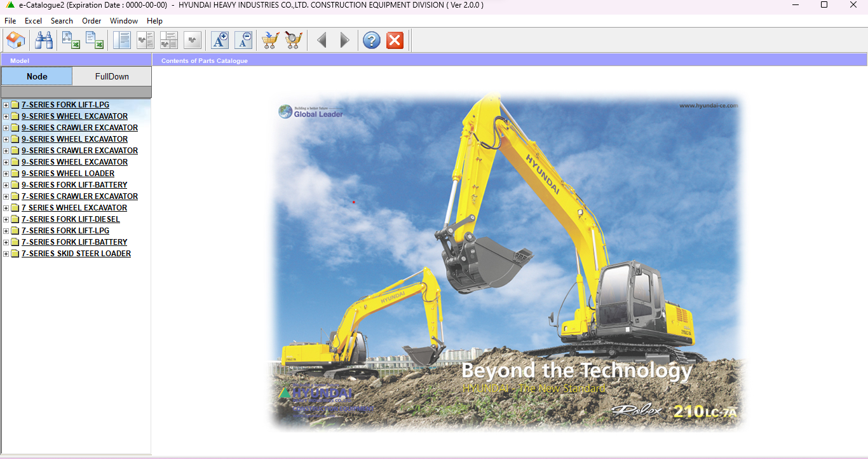Click the Home house icon in toolbar
Image resolution: width=868 pixels, height=459 pixels.
[16, 41]
